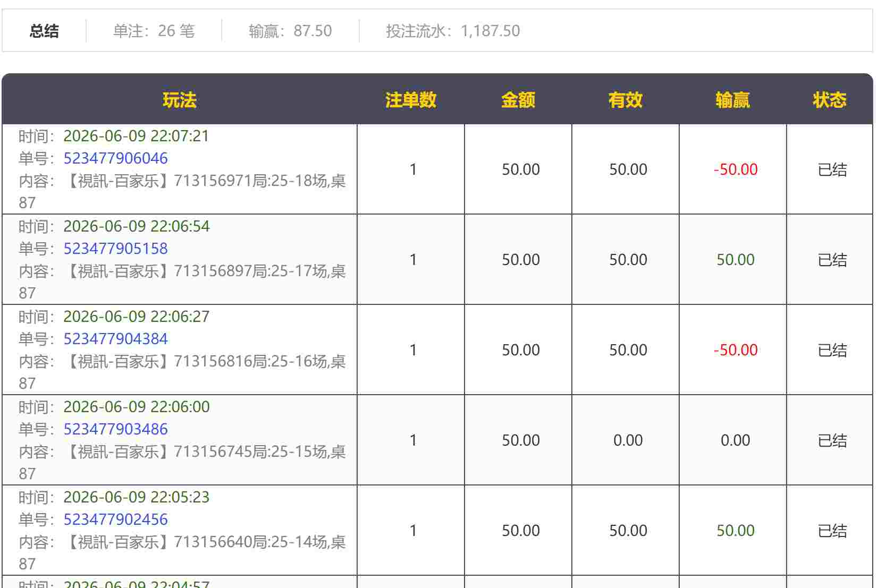Click content text 713156745局:25-15场

250,452
